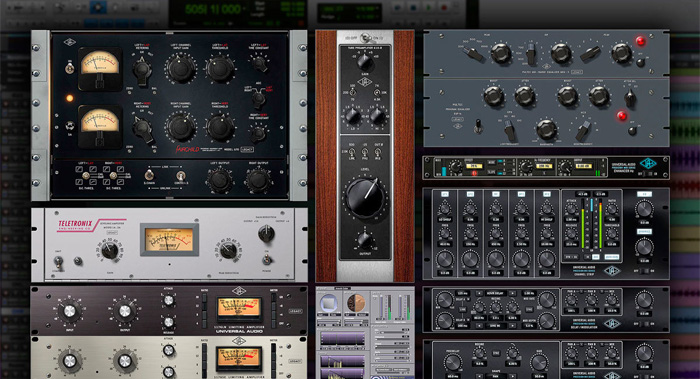This screenshot has width=700, height=379.
Task: Flip the Fairchild power toggle switch
Action: (x=69, y=68)
